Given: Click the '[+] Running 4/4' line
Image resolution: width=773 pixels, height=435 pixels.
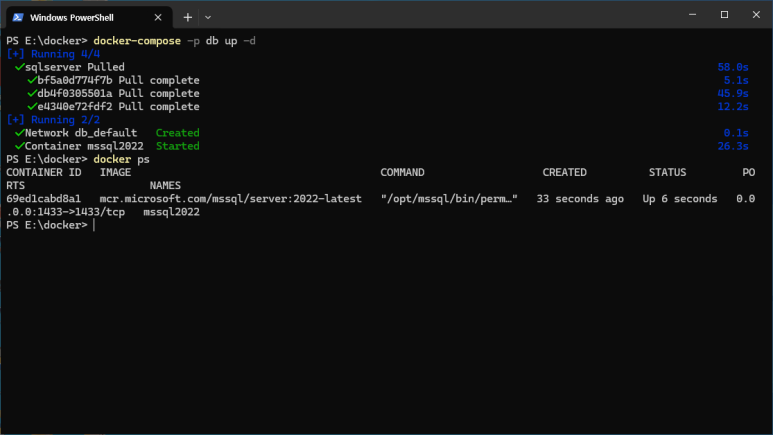Looking at the screenshot, I should click(53, 54).
